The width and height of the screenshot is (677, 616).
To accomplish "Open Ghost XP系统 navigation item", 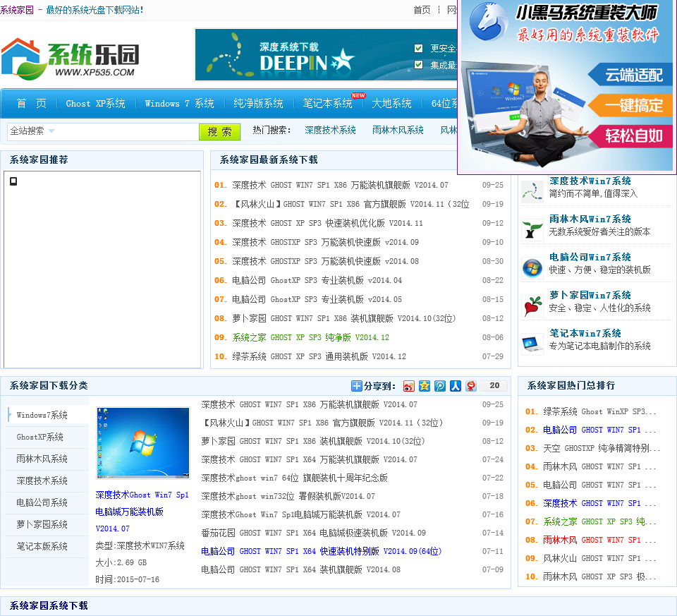I will [95, 103].
